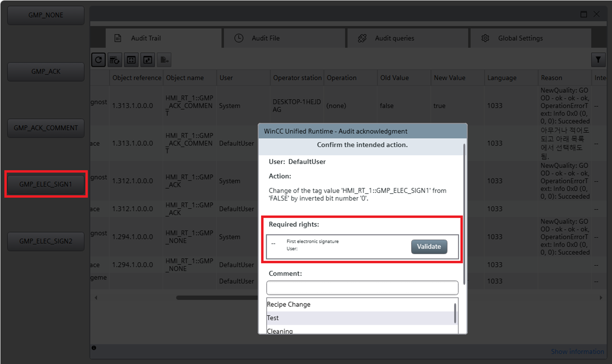Viewport: 612px width, 364px height.
Task: Click the Old Value column header
Action: tap(404, 78)
